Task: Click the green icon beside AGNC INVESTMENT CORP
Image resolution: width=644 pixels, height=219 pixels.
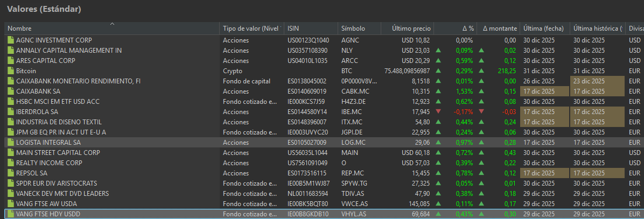Action: [10, 40]
